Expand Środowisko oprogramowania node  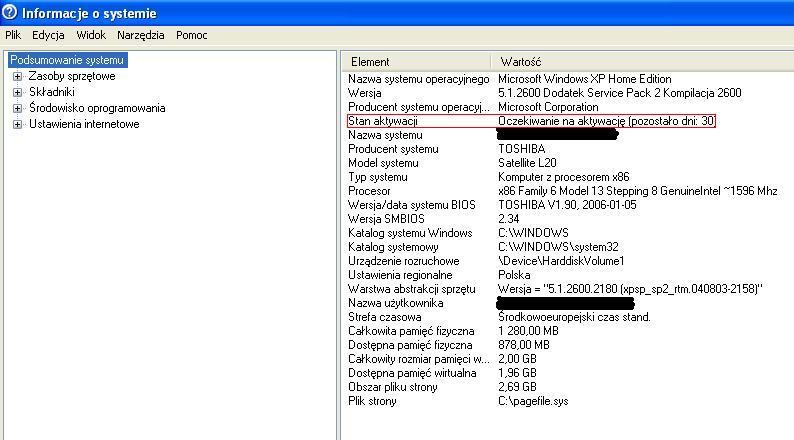coord(17,108)
